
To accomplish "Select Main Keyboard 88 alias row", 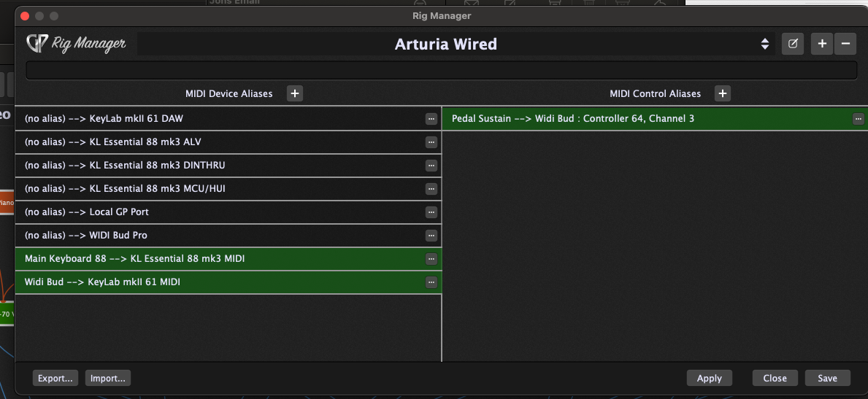I will click(x=228, y=259).
